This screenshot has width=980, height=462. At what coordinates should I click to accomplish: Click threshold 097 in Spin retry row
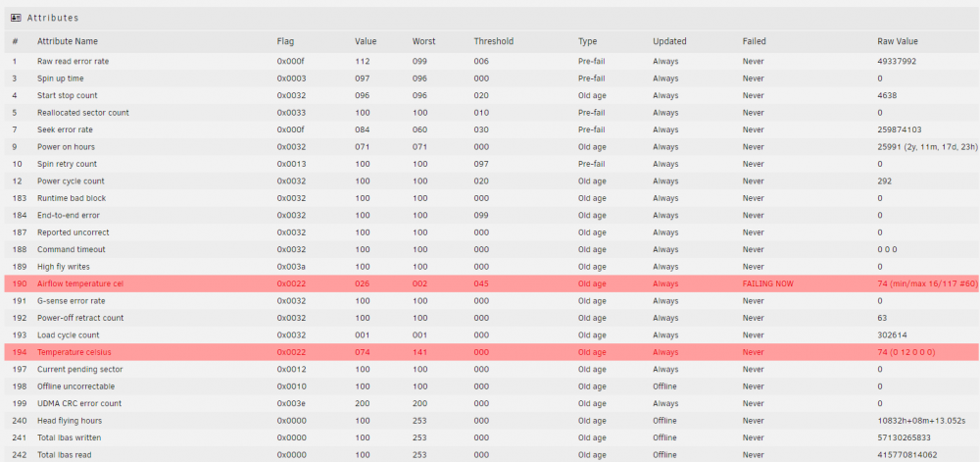[481, 164]
